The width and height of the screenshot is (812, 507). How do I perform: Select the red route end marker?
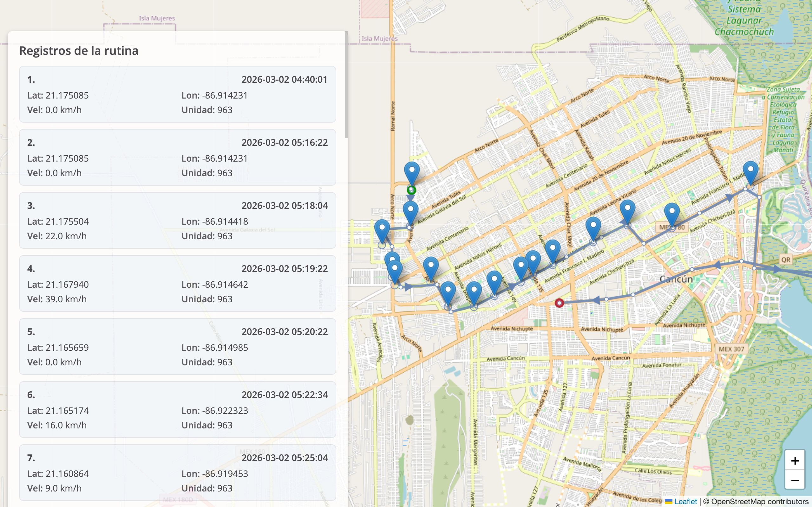tap(559, 303)
